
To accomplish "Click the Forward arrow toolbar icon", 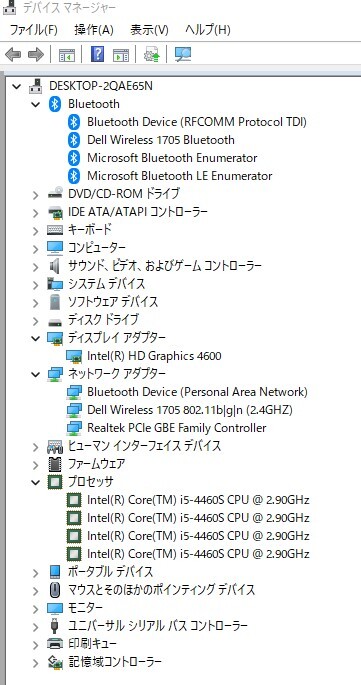I will (36, 55).
